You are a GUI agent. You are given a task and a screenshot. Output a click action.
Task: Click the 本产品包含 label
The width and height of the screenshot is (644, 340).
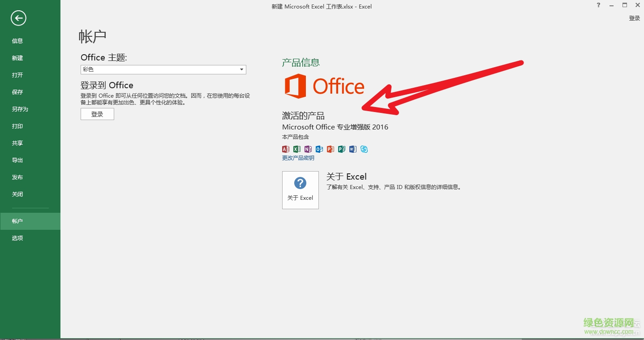pyautogui.click(x=296, y=137)
